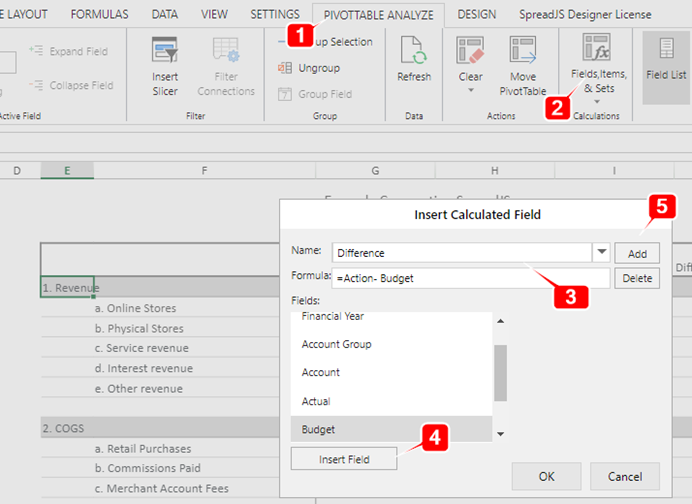Confirm the dialog with OK
692x504 pixels.
point(546,476)
